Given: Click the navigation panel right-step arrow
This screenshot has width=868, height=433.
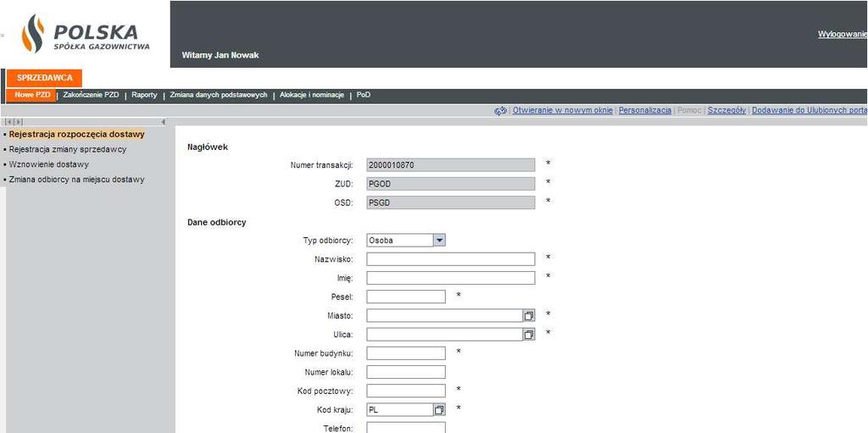Looking at the screenshot, I should (19, 122).
